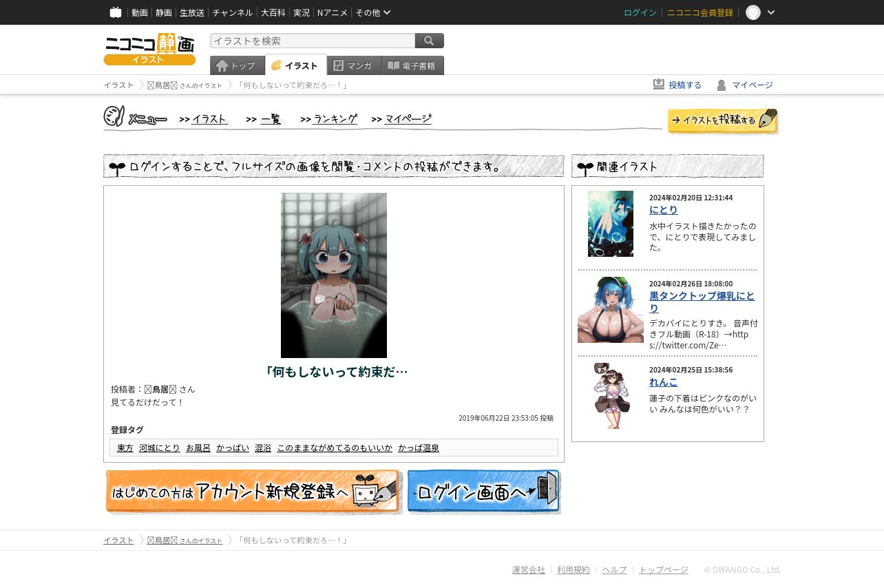Open トップページ footer link

pyautogui.click(x=664, y=570)
